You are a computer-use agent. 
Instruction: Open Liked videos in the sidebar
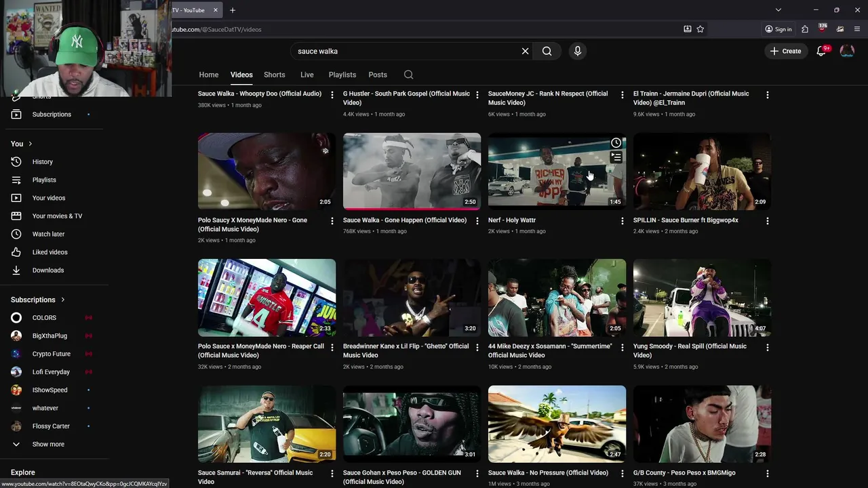coord(53,252)
